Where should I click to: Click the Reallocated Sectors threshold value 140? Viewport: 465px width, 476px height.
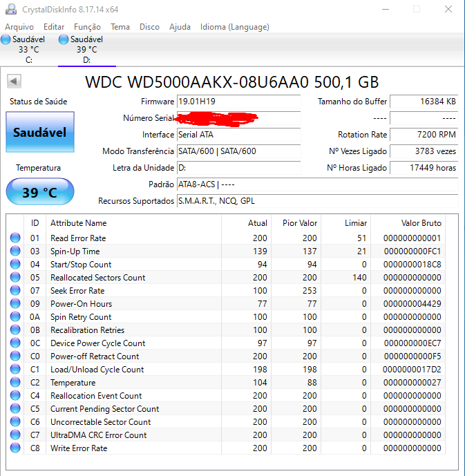pos(359,278)
